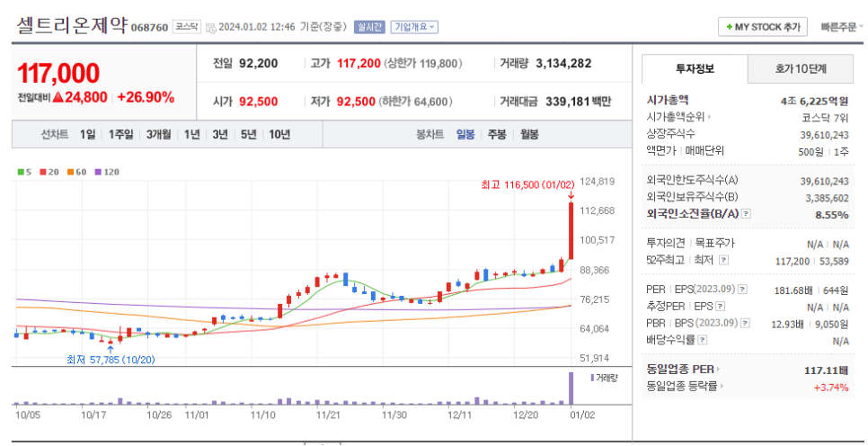Click the tall red 01/02 candlestick
Viewport: 868px width, 446px height.
click(x=571, y=230)
